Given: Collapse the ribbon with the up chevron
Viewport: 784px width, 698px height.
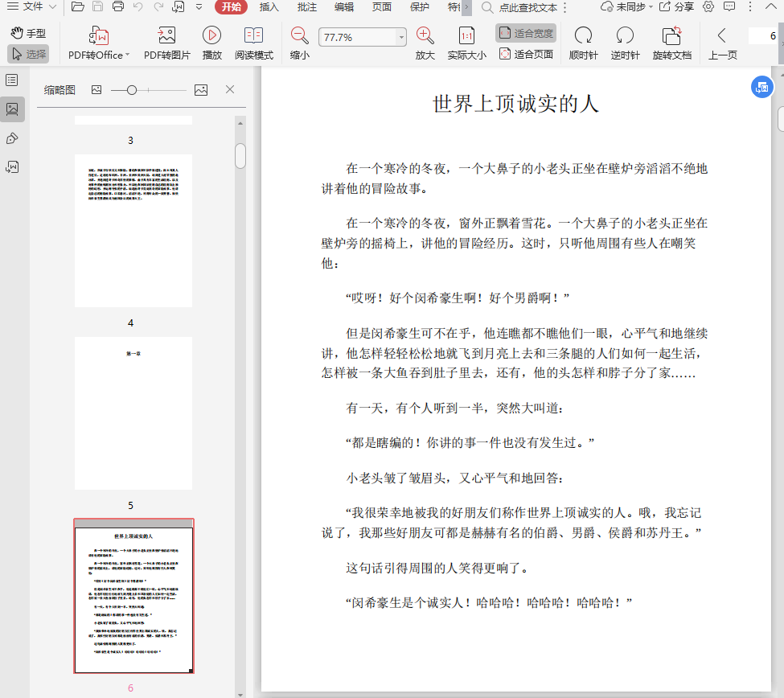Looking at the screenshot, I should point(771,7).
